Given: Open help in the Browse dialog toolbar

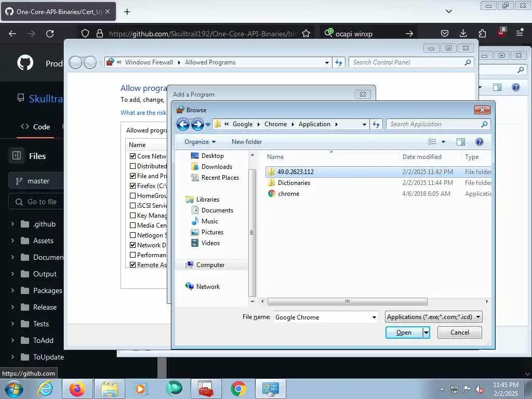Looking at the screenshot, I should [x=479, y=142].
